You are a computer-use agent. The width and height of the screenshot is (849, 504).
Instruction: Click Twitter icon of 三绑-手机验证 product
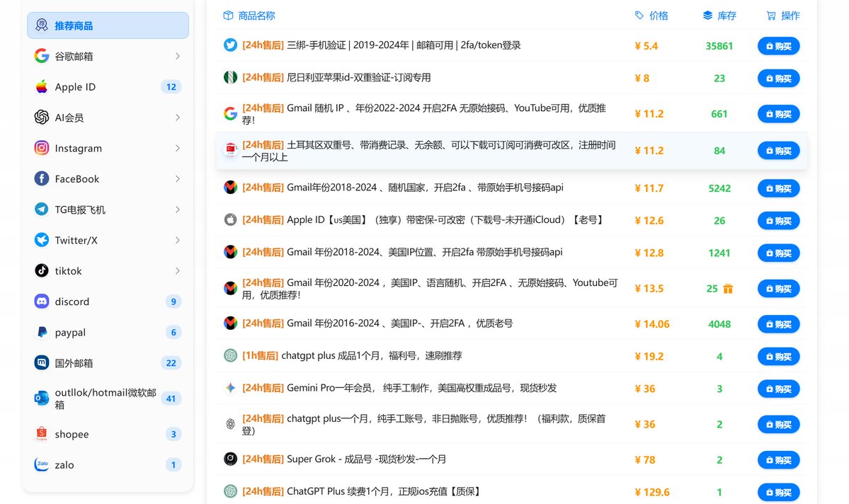coord(231,45)
